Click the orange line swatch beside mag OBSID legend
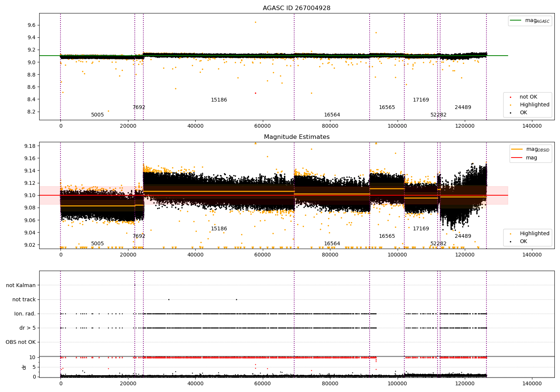This screenshot has height=392, width=560. point(517,149)
